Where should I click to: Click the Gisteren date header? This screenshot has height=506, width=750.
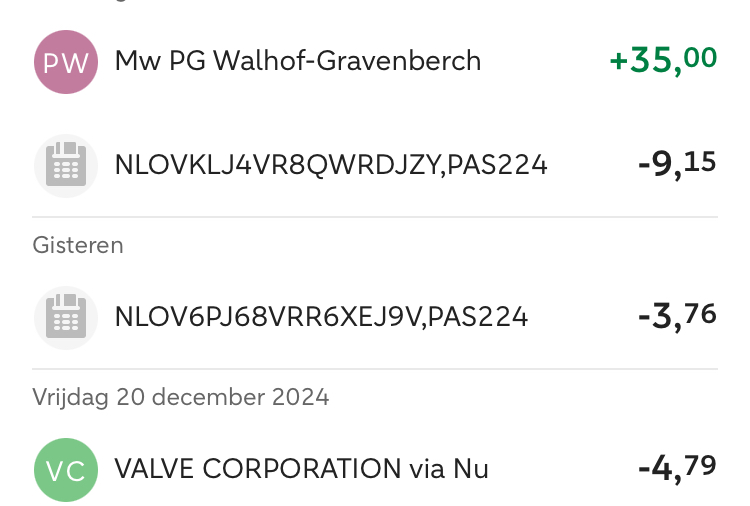78,245
